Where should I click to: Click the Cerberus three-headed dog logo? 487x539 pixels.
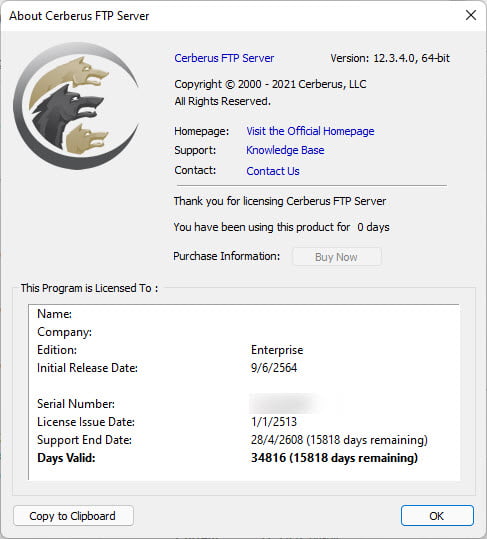pos(76,106)
